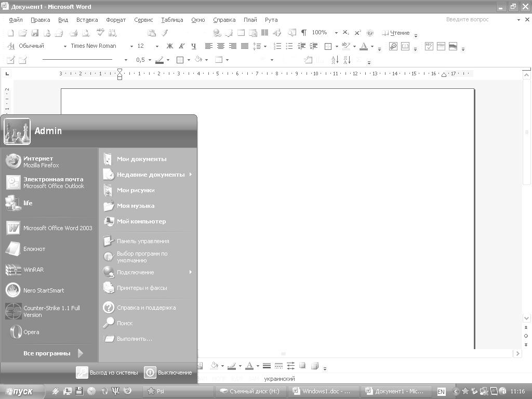Open the Формат menu
Image resolution: width=532 pixels, height=399 pixels.
[x=116, y=20]
